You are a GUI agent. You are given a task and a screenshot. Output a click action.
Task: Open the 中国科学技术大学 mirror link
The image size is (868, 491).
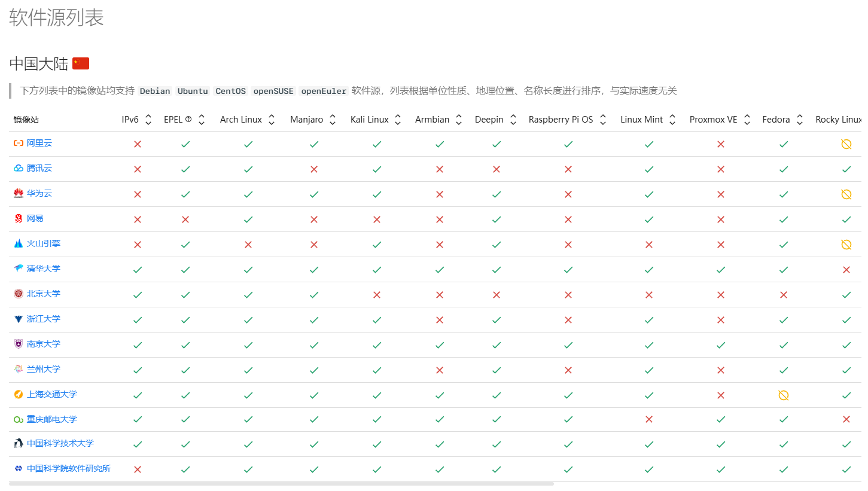60,444
